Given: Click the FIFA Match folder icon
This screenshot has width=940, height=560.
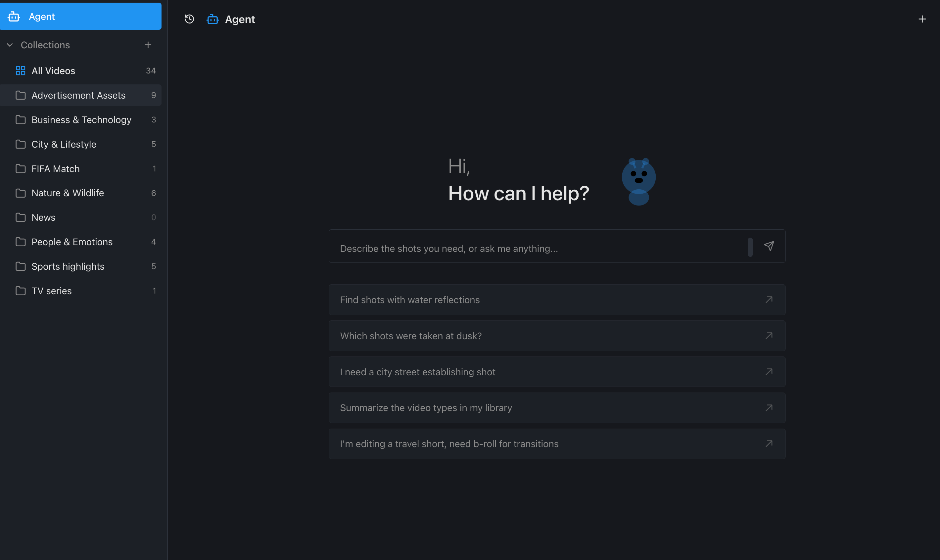Looking at the screenshot, I should [x=21, y=169].
